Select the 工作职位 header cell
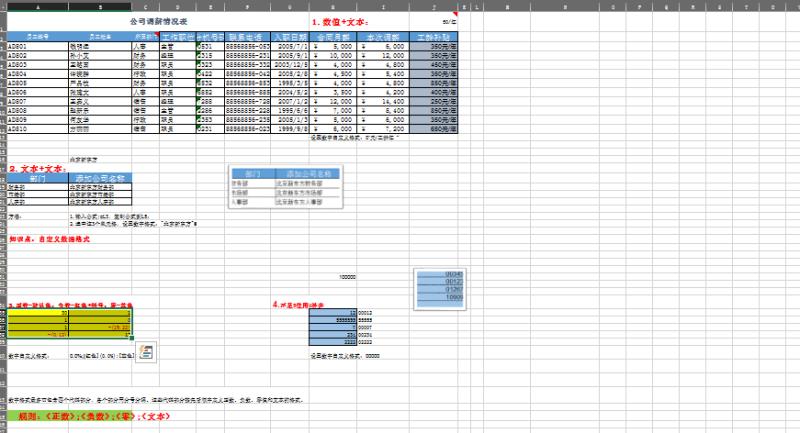This screenshot has height=433, width=800. (x=178, y=37)
